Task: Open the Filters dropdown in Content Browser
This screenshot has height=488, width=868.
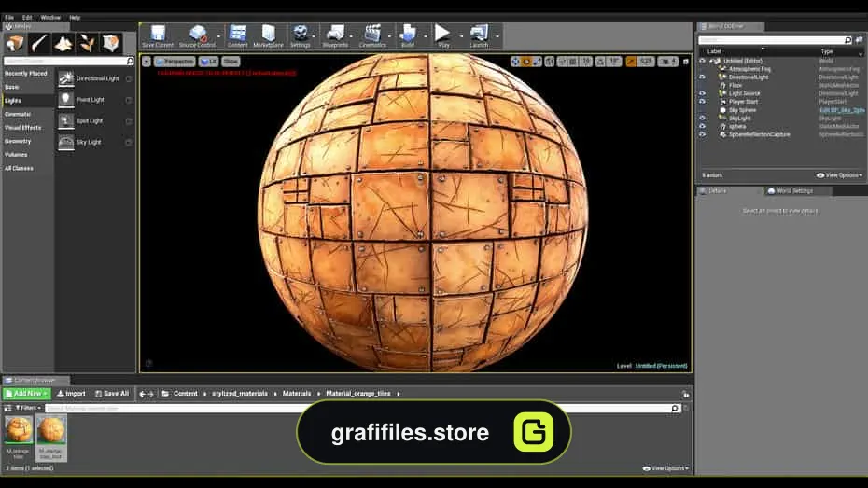Action: point(28,408)
